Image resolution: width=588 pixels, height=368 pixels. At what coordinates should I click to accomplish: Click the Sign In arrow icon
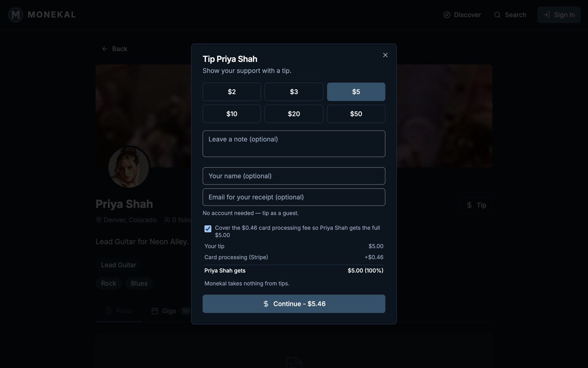pyautogui.click(x=546, y=15)
